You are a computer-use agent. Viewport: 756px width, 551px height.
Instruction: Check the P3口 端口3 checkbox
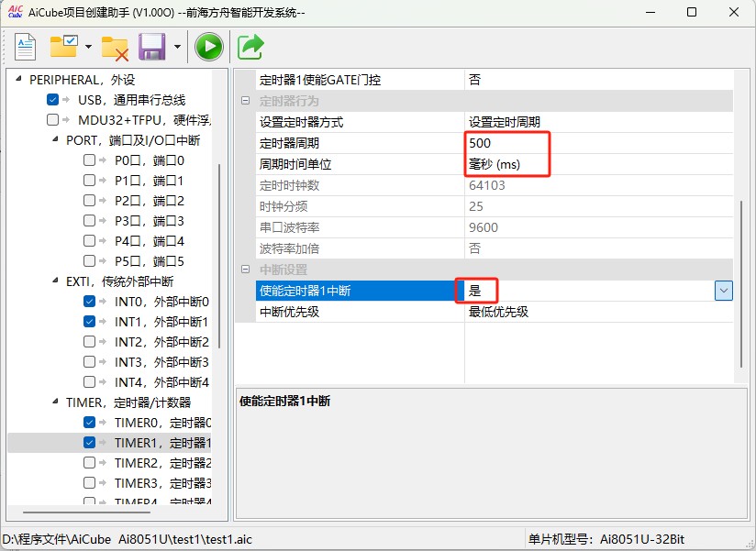[89, 221]
